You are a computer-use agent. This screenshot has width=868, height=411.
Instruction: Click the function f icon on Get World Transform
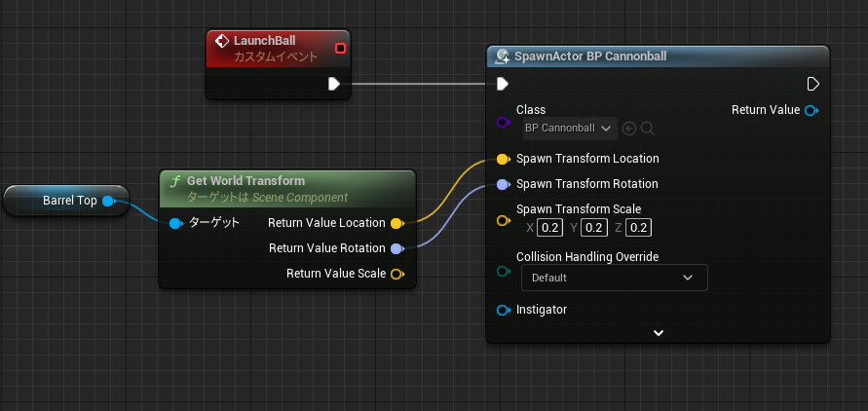pyautogui.click(x=176, y=181)
